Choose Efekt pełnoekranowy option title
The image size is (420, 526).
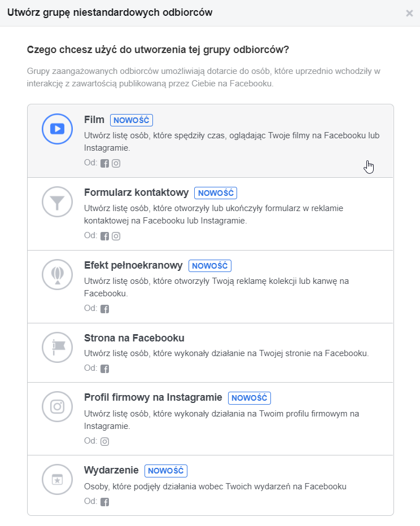point(133,265)
